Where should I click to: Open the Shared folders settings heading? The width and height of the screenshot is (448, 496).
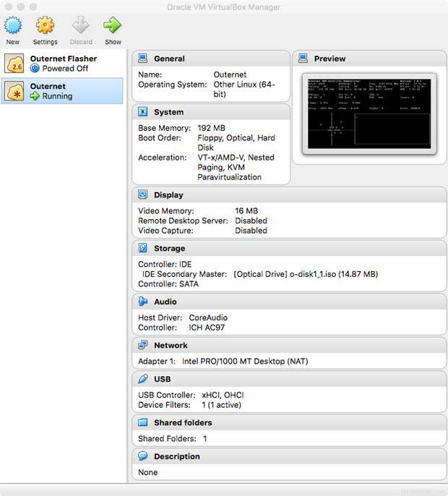click(183, 423)
